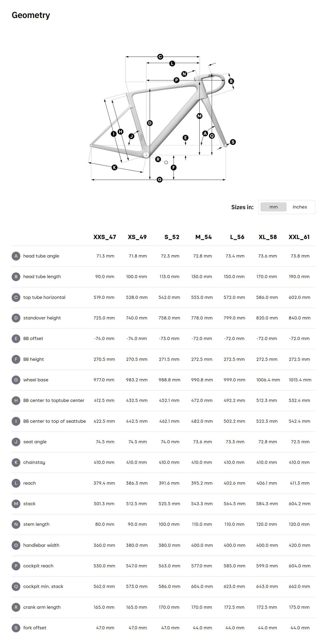Click the bike frame diagram image
Screen dimensions: 327x644
(x=162, y=118)
